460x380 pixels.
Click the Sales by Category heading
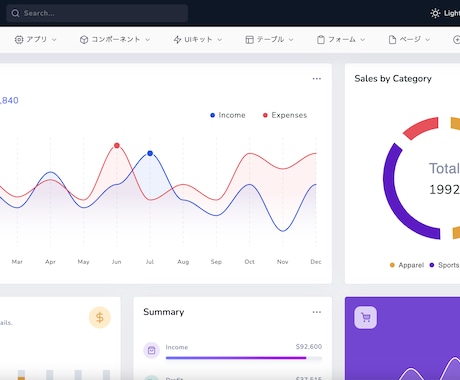[393, 79]
